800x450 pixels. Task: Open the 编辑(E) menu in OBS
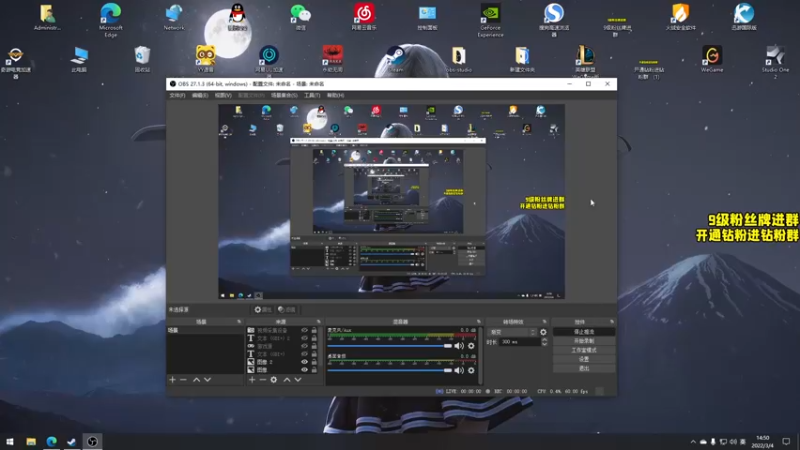coord(199,95)
